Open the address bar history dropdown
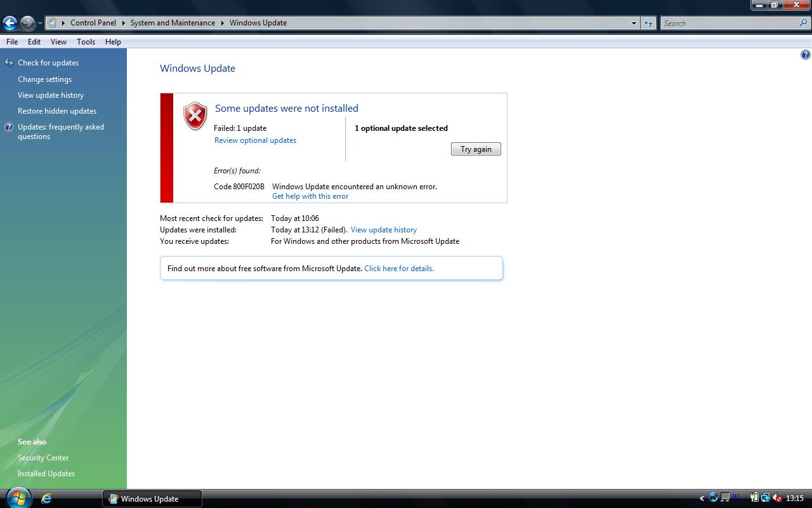Screen dimensions: 812x508 tap(634, 23)
